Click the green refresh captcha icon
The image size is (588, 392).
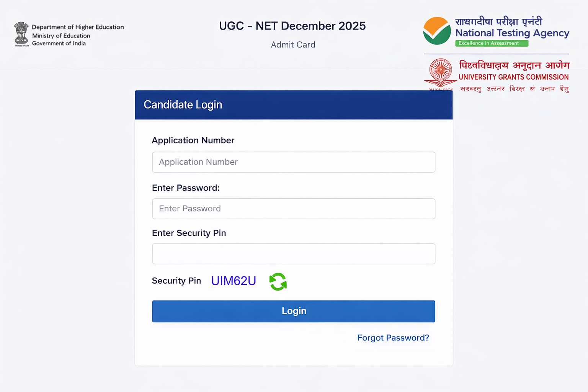278,282
